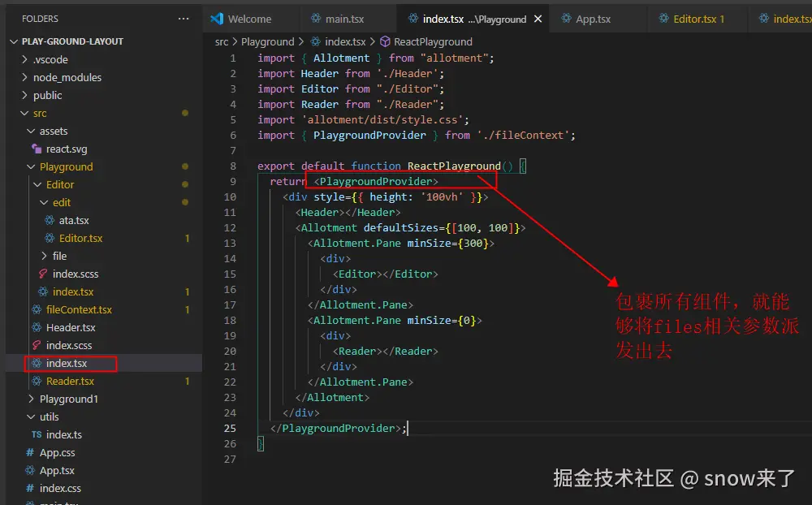Image resolution: width=812 pixels, height=505 pixels.
Task: Collapse the Playground folder
Action: pos(31,166)
